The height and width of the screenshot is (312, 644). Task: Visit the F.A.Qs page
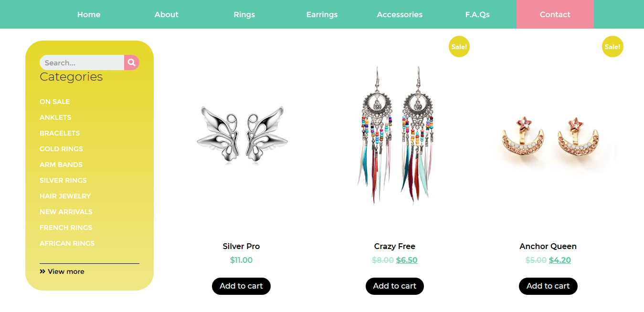[477, 14]
